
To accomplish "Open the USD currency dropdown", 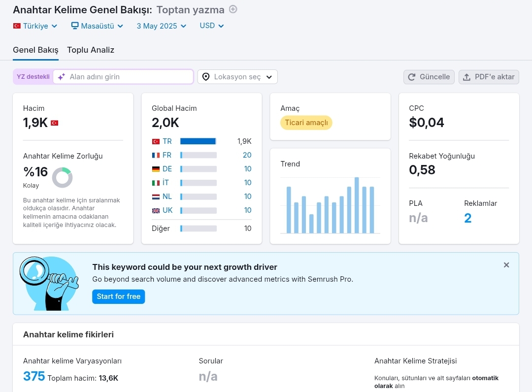I will (x=212, y=26).
